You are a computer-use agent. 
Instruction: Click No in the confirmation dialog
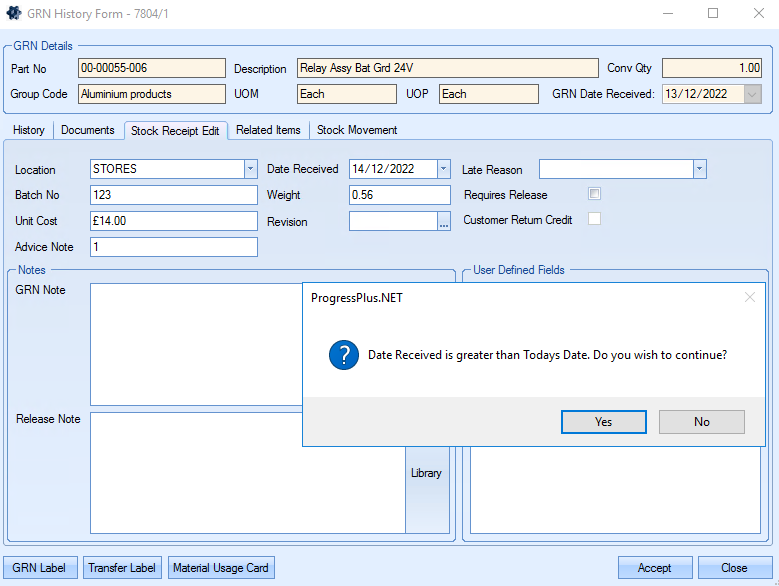[701, 422]
